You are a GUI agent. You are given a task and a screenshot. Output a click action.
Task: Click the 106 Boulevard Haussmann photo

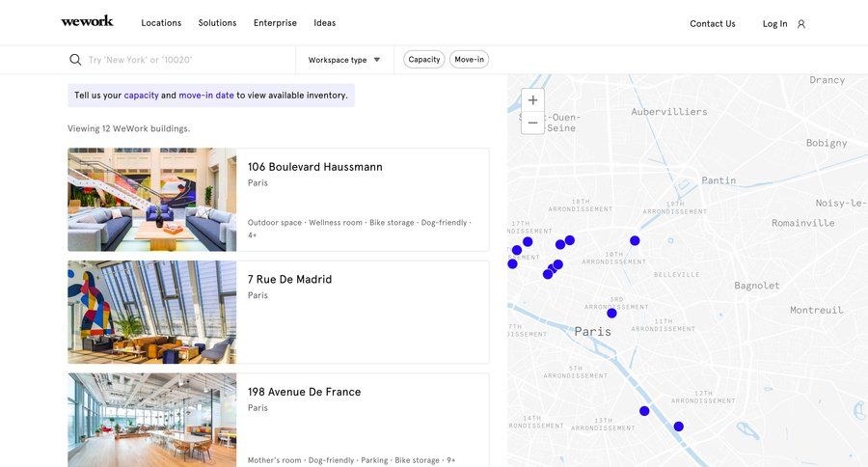click(152, 200)
